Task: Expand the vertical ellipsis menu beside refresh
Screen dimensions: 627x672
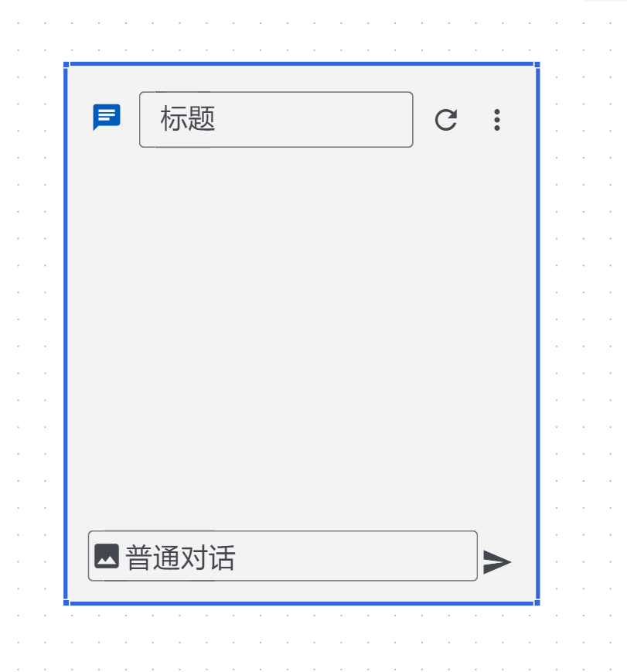Action: 496,120
